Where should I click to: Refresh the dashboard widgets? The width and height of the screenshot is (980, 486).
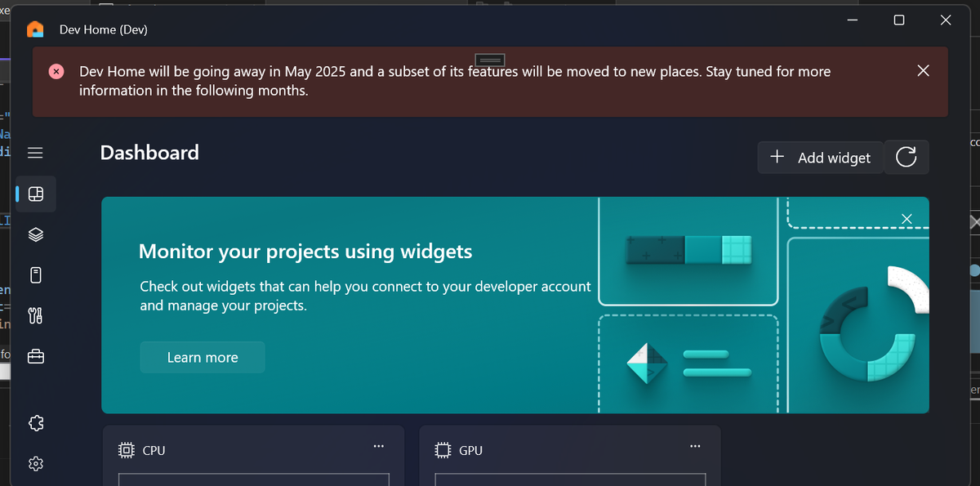coord(906,157)
